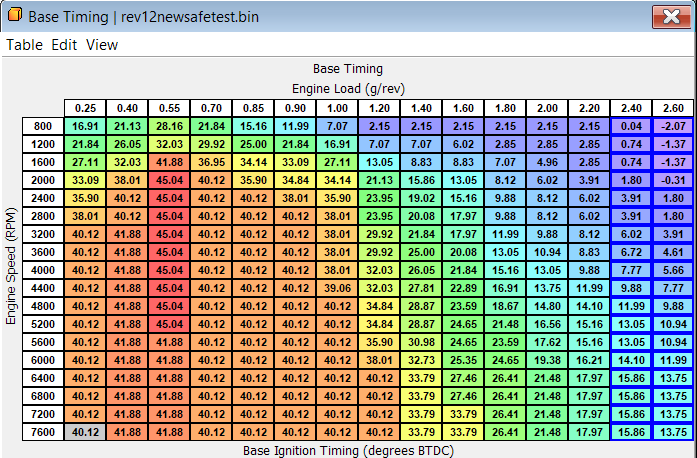Click the -2.07 cell at 800 RPM
The image size is (697, 458).
coord(673,126)
